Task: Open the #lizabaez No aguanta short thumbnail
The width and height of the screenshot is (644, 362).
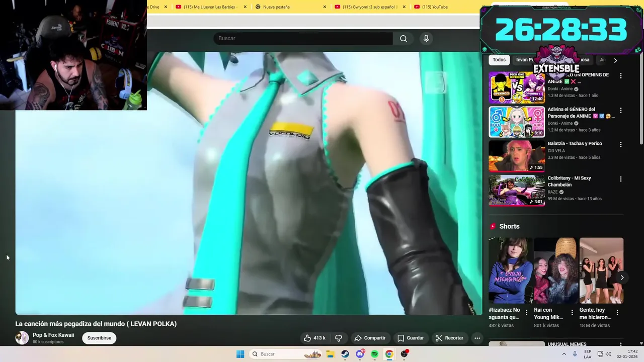Action: click(x=510, y=270)
